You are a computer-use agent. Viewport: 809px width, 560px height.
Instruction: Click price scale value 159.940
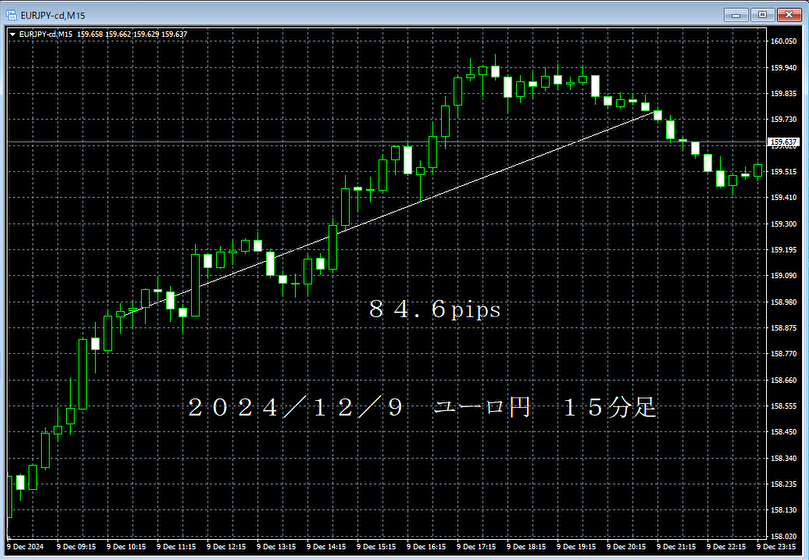783,68
